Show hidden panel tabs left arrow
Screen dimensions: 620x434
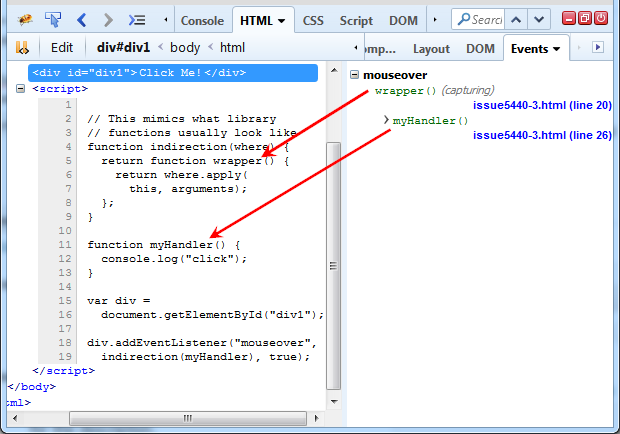click(166, 19)
